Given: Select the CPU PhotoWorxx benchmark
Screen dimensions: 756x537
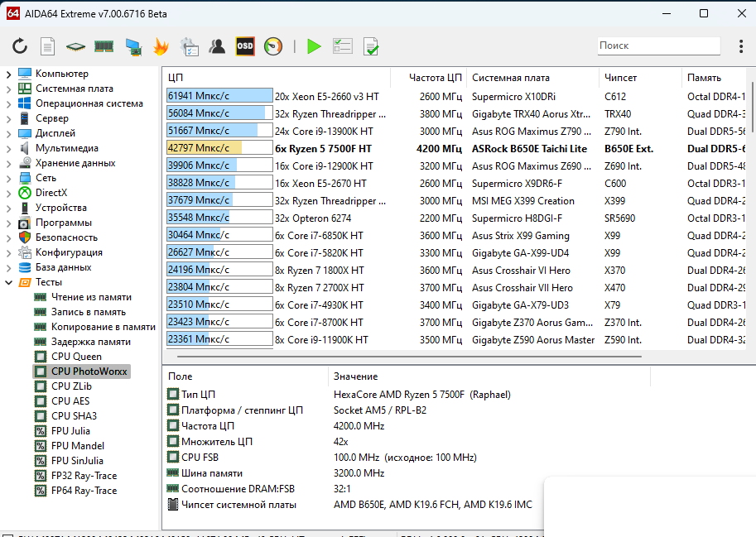Looking at the screenshot, I should [89, 372].
